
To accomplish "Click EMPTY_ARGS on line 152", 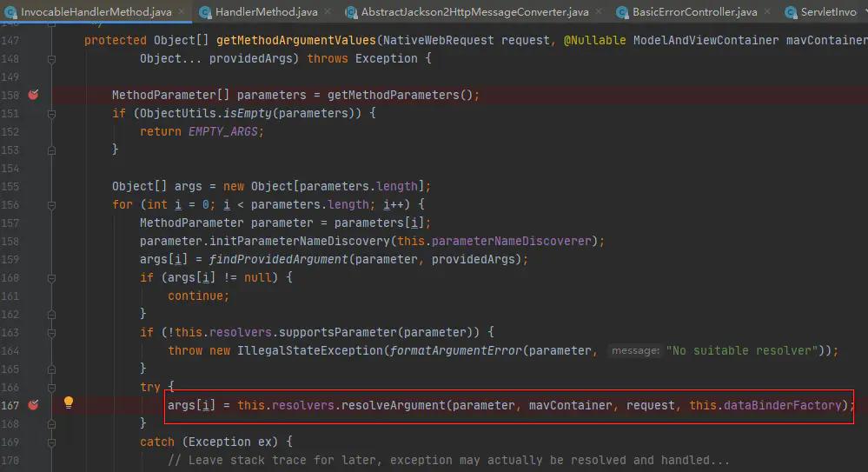I will click(x=223, y=132).
